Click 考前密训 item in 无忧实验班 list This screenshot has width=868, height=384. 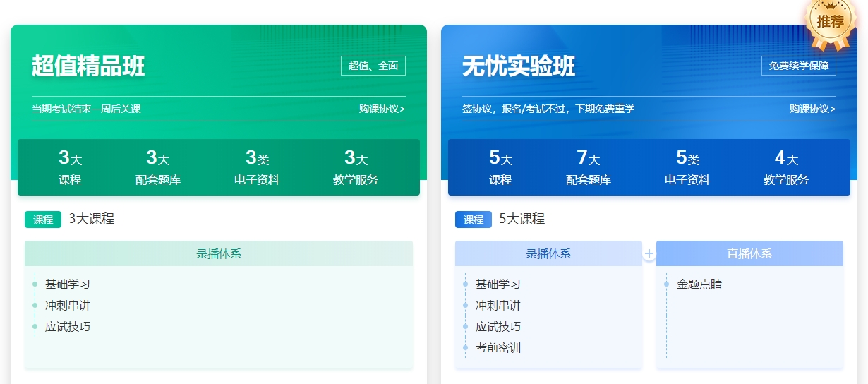tap(498, 348)
